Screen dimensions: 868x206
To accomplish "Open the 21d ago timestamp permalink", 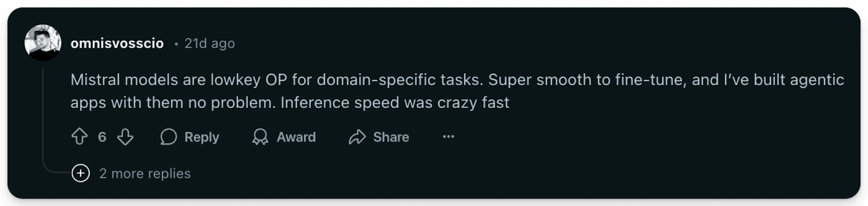I will point(209,43).
